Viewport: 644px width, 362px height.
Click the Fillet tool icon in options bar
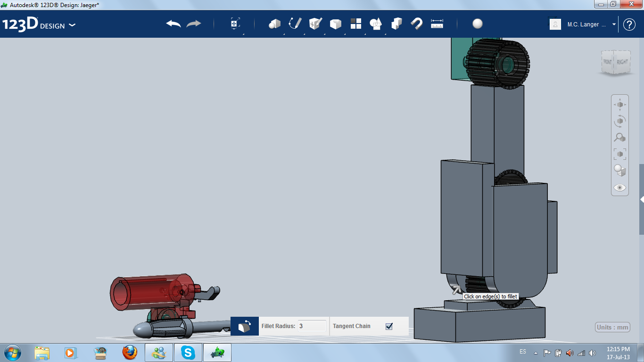pyautogui.click(x=245, y=326)
